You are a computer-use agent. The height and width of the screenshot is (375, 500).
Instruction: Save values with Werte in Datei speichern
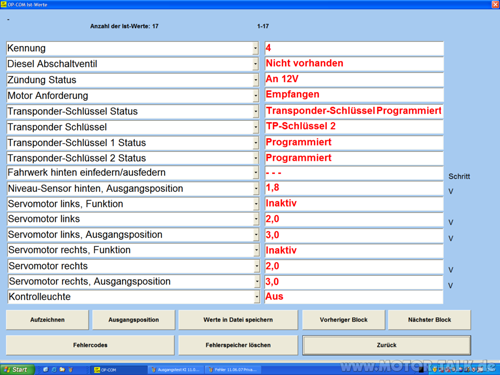click(x=238, y=320)
